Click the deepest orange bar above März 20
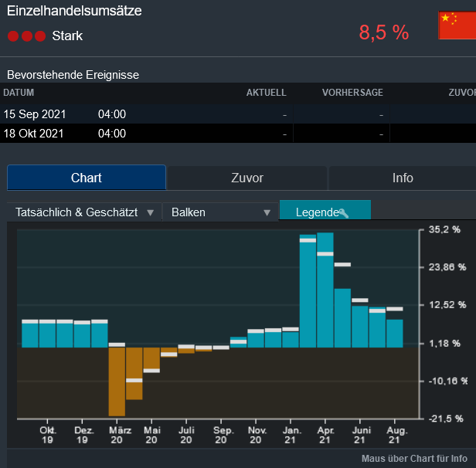Screen dimensions: 476x468 coord(117,382)
